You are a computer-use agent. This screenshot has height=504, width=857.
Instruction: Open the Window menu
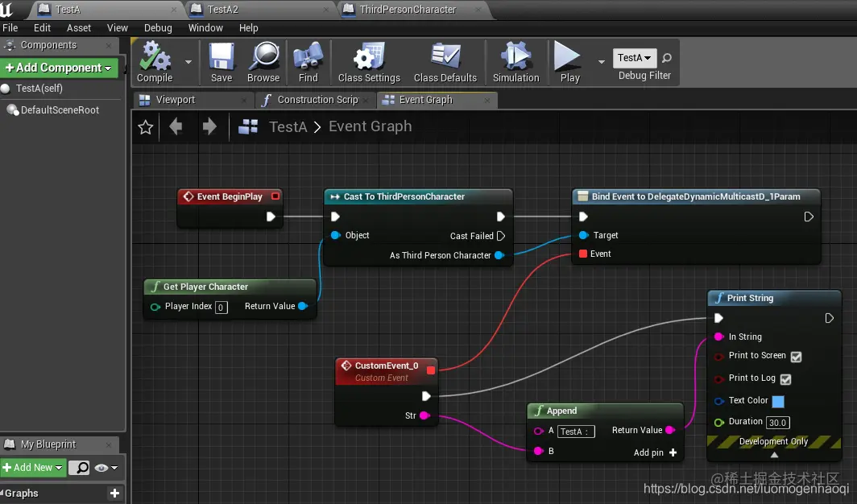pyautogui.click(x=205, y=28)
